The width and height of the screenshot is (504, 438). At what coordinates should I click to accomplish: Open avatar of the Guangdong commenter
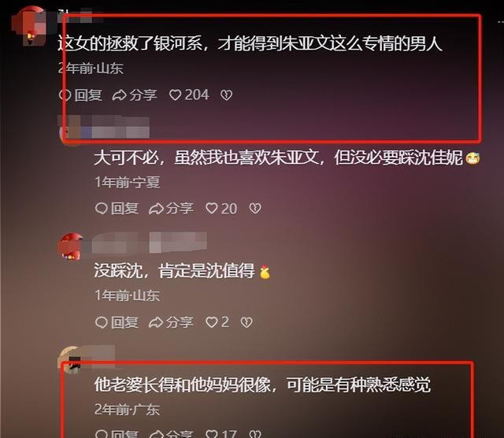coord(70,359)
